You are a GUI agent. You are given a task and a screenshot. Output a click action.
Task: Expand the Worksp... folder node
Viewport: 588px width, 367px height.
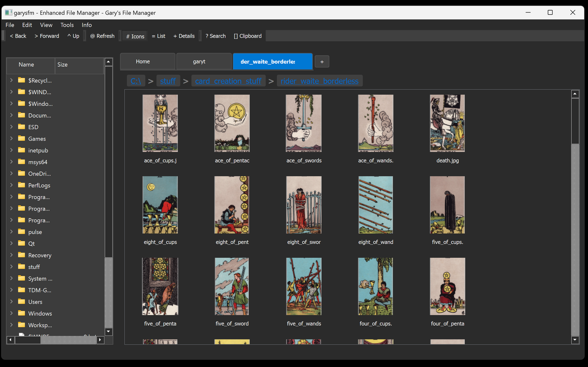[11, 325]
